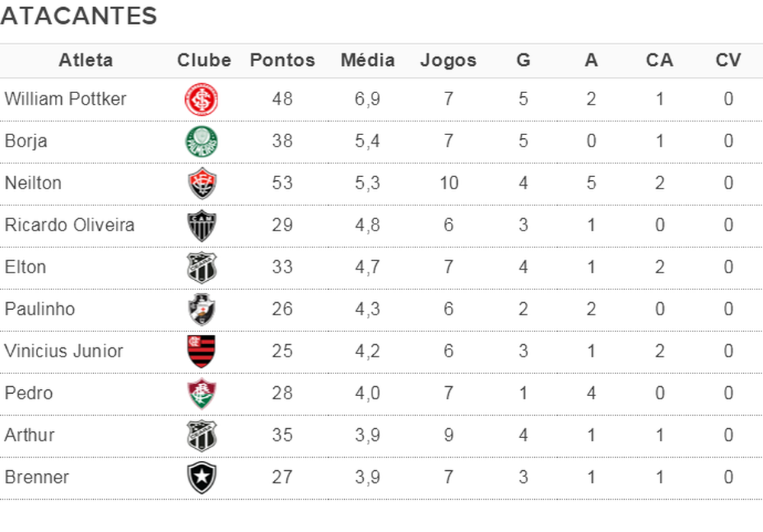Click the Vasco crest next to Paulinho
The image size is (763, 532).
(x=202, y=309)
